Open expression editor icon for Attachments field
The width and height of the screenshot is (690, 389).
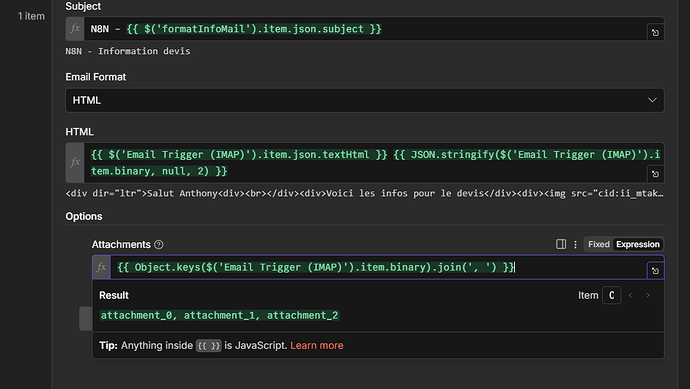pyautogui.click(x=655, y=271)
